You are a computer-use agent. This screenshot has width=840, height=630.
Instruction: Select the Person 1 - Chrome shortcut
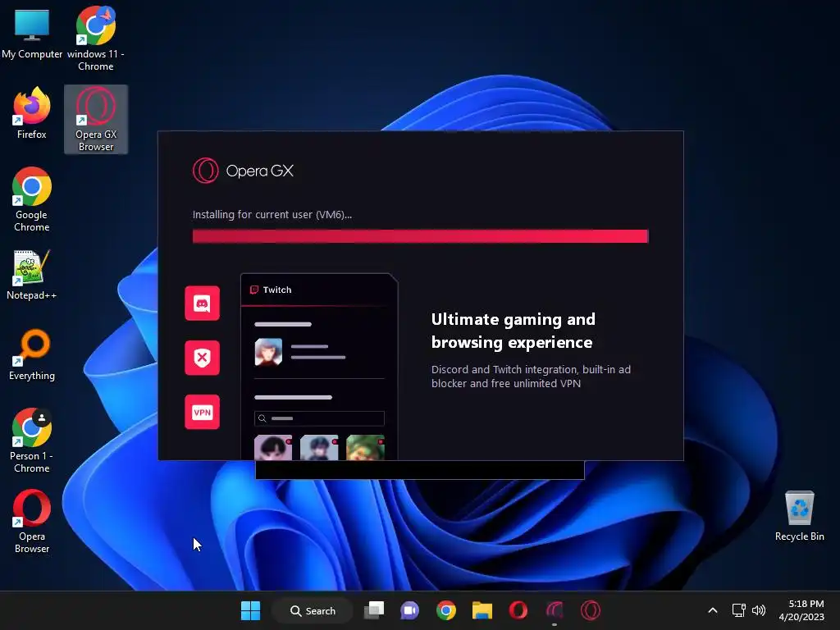click(x=32, y=441)
